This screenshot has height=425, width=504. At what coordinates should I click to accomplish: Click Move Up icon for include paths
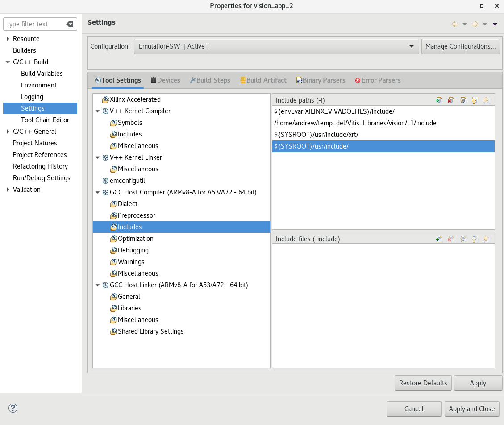pyautogui.click(x=475, y=100)
